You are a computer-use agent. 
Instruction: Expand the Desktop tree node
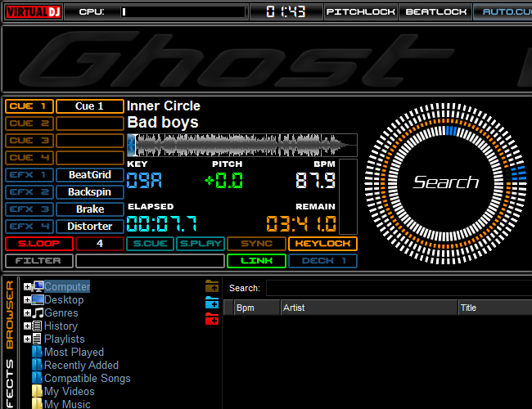click(27, 300)
